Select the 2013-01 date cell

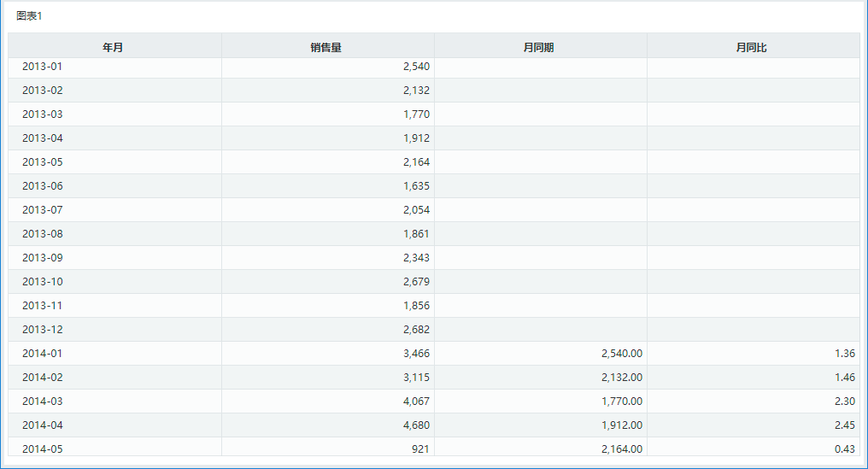(x=43, y=67)
